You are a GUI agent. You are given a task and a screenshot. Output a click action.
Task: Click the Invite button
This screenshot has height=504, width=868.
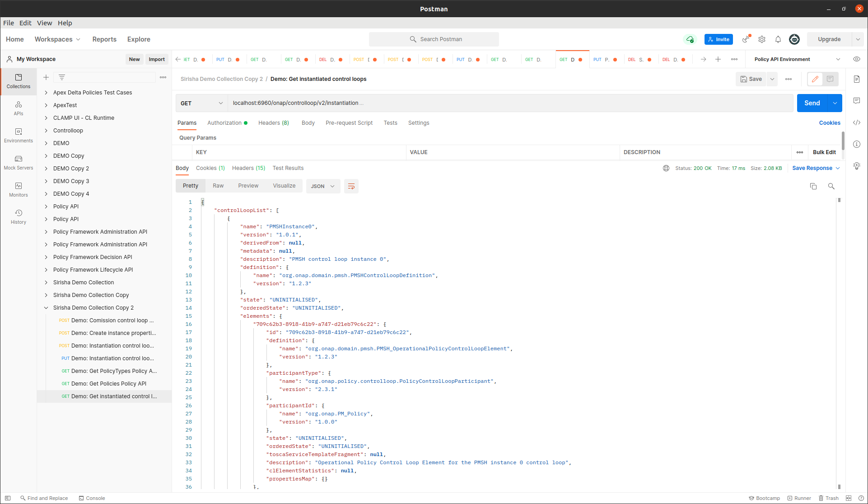pyautogui.click(x=719, y=39)
